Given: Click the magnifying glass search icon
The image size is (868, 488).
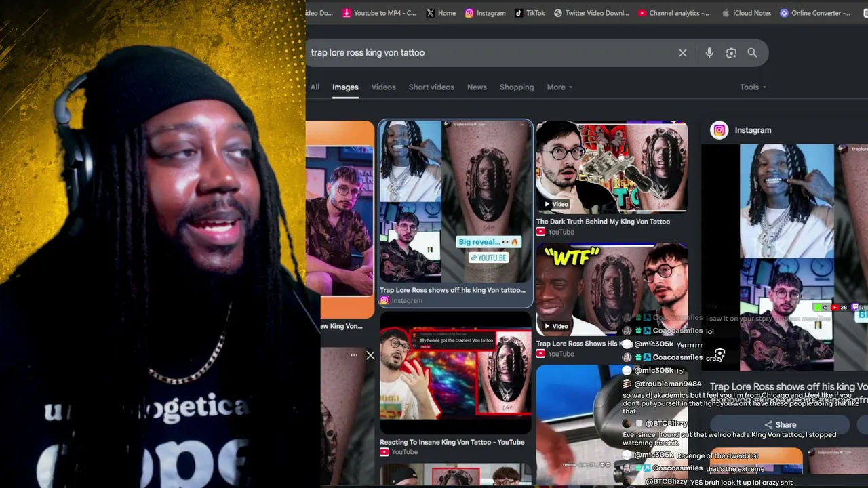Looking at the screenshot, I should pos(752,53).
